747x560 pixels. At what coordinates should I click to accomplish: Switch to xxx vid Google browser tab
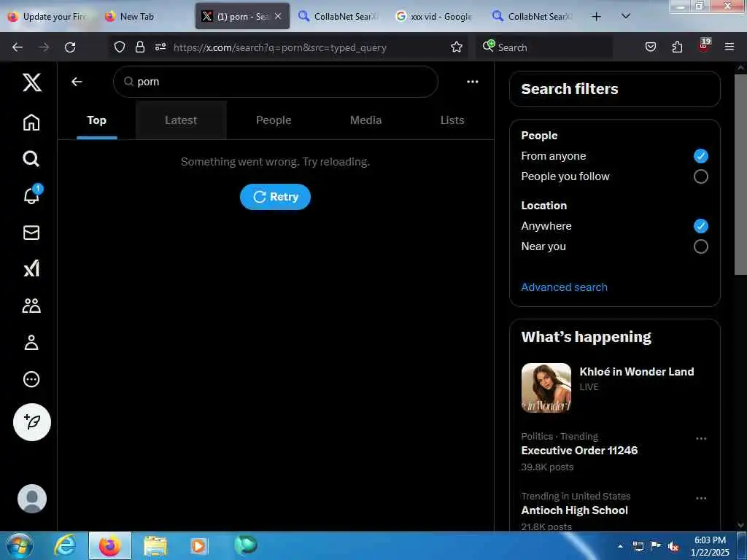point(434,17)
